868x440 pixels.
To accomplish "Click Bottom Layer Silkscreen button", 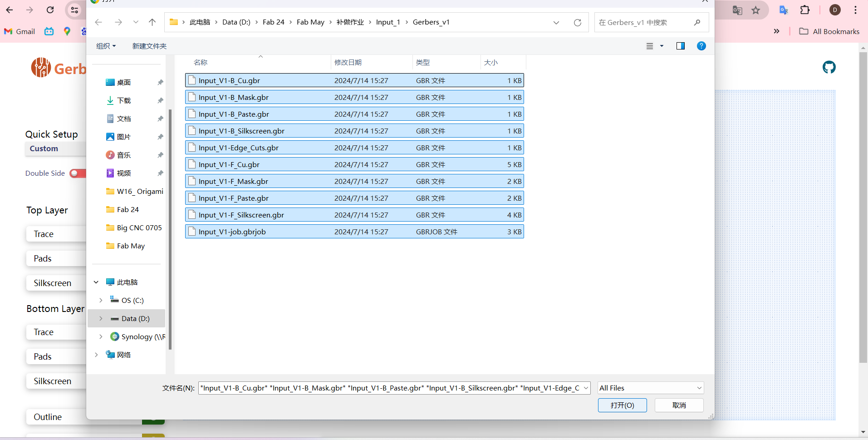I will [56, 381].
